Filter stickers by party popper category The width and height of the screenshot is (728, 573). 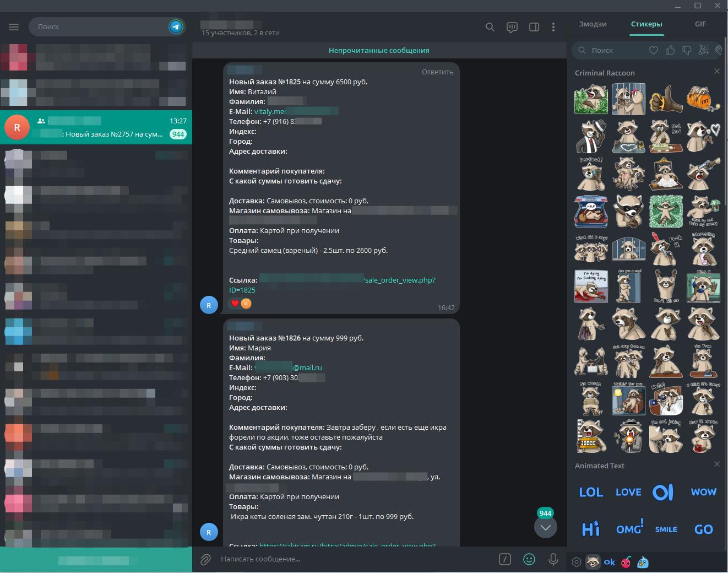tap(703, 50)
